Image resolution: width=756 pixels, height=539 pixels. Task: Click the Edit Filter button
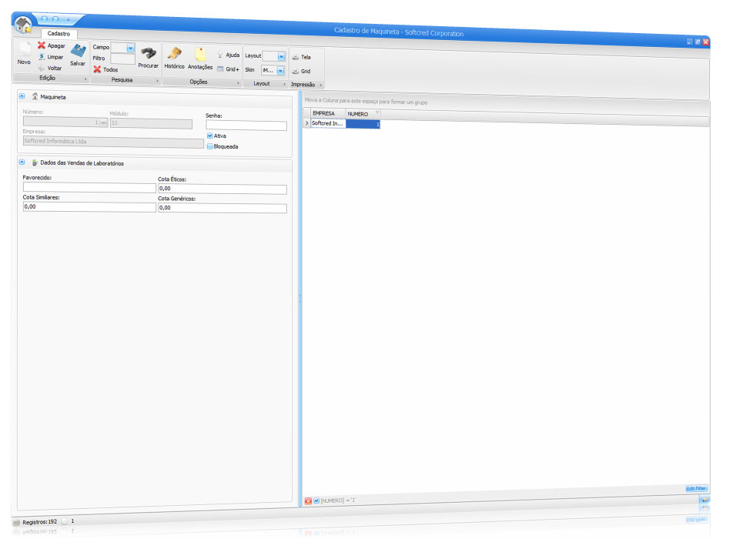(x=696, y=489)
